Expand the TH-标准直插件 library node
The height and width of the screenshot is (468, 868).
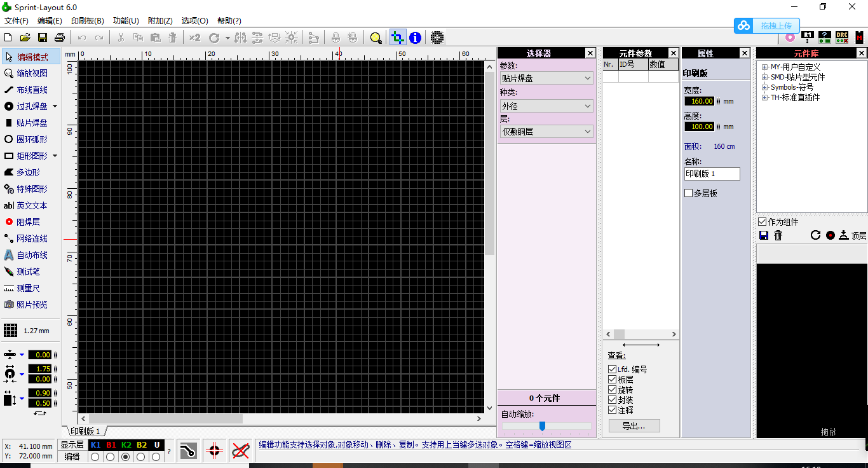pyautogui.click(x=764, y=97)
